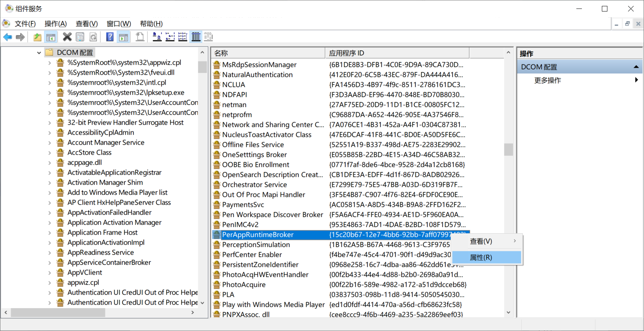Click 更多操作 in the actions pane
Viewport: 644px width, 331px height.
(548, 80)
